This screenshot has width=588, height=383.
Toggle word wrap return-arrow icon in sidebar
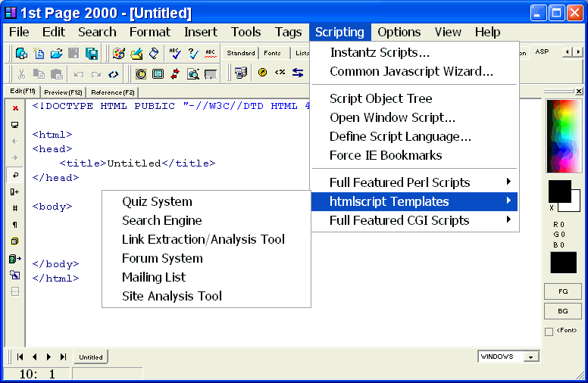pos(15,175)
